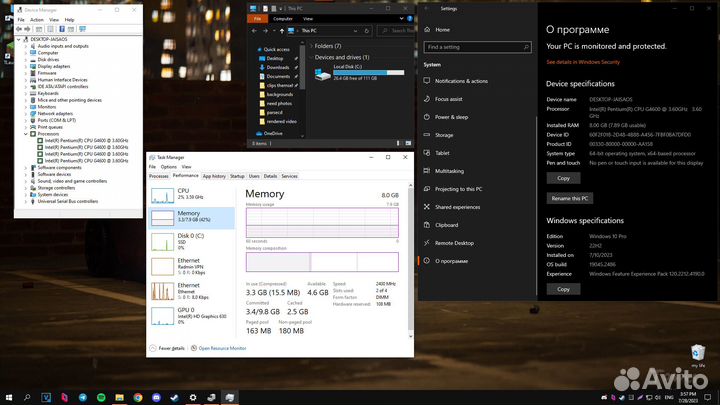Click Find a setting search box
Viewport: 720px width, 405px height.
tap(478, 47)
